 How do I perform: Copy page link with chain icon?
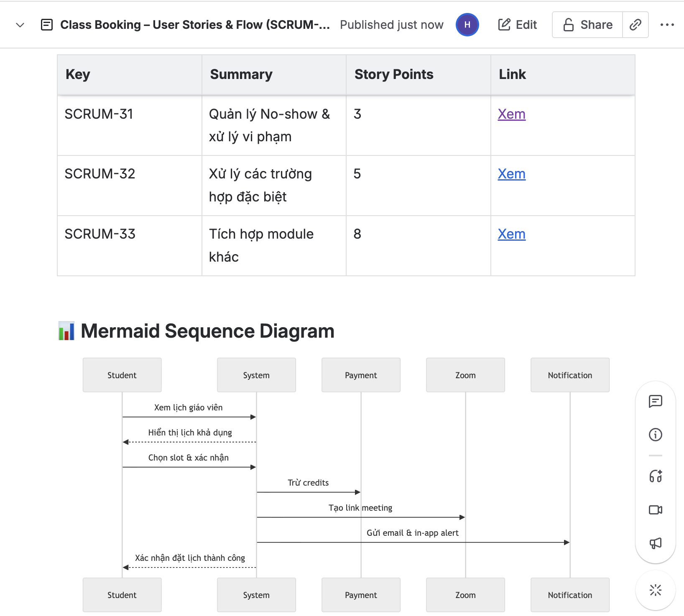pyautogui.click(x=635, y=25)
